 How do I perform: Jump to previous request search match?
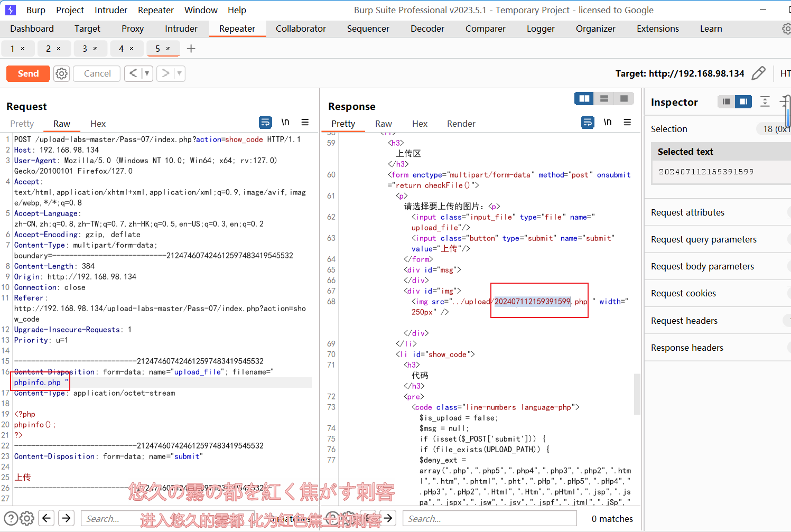coord(46,518)
